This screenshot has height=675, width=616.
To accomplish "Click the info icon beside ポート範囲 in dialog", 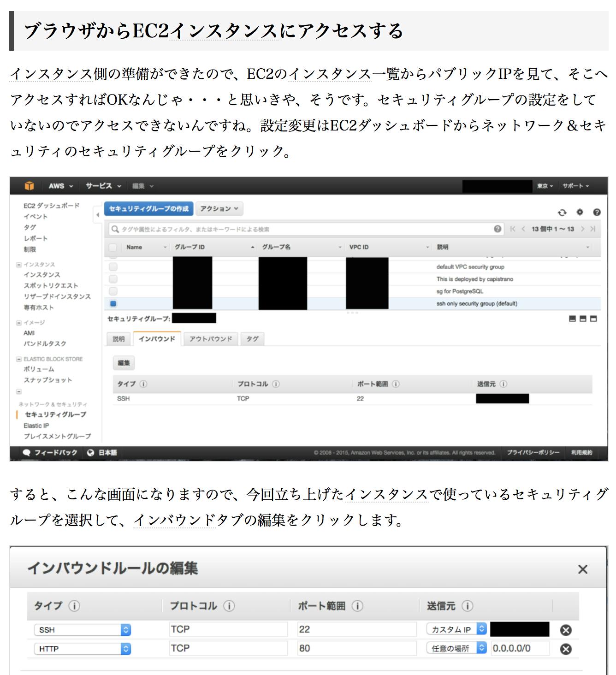I will (x=357, y=606).
